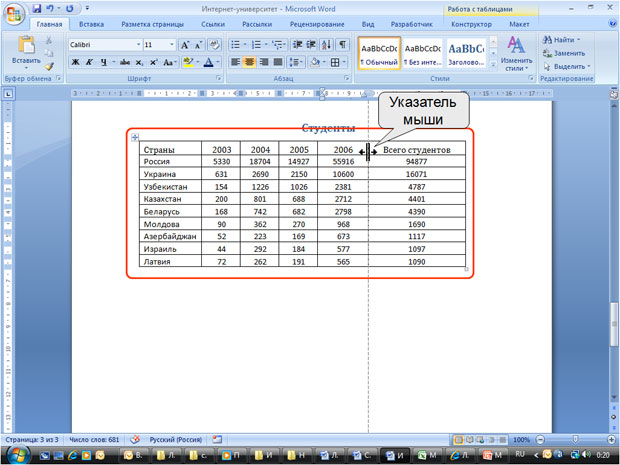
Task: Click the Найти button
Action: coord(568,40)
